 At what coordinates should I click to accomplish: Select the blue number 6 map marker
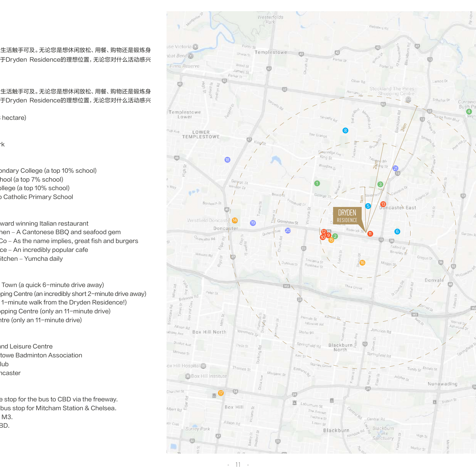click(x=397, y=231)
